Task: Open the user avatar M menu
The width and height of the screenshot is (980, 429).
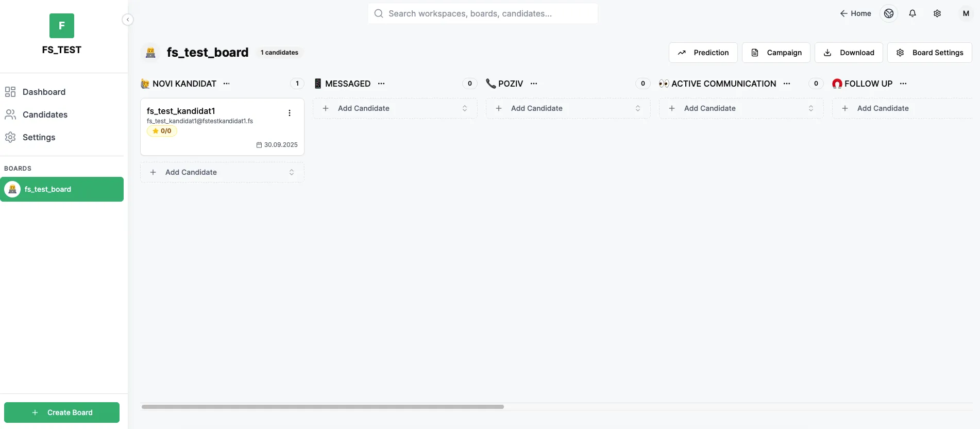Action: tap(966, 13)
